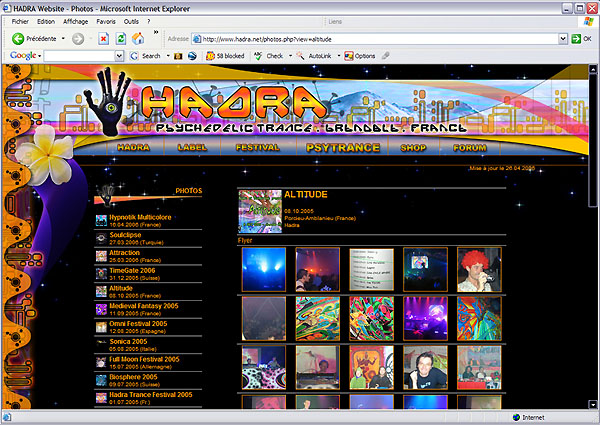Expand the Back button history arrow
Image resolution: width=600 pixels, height=425 pixels.
63,39
